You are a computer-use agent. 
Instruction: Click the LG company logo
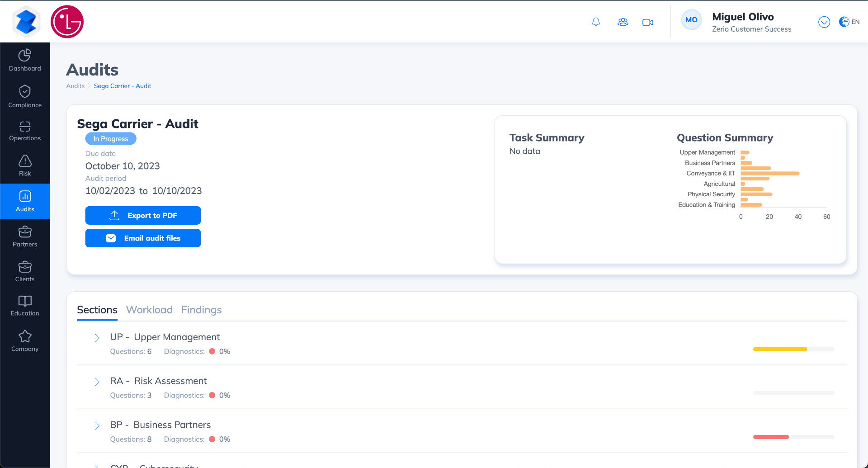67,22
